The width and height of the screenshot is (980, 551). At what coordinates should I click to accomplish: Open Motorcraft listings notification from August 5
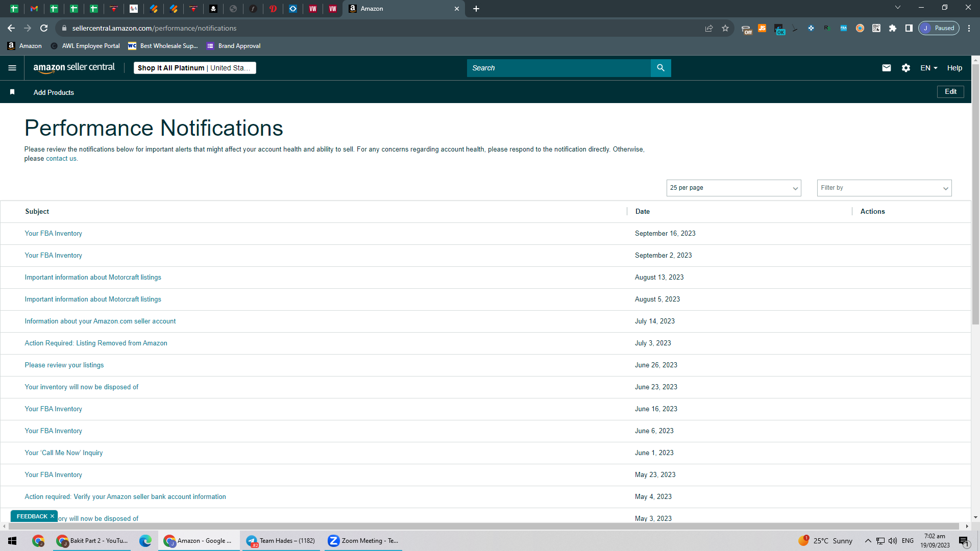(93, 299)
